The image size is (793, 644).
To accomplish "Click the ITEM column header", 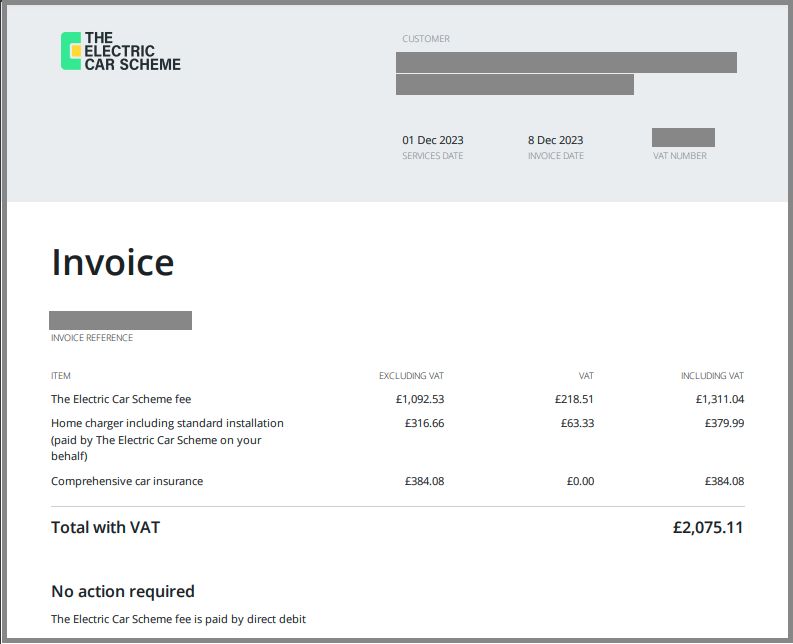I will coord(61,376).
